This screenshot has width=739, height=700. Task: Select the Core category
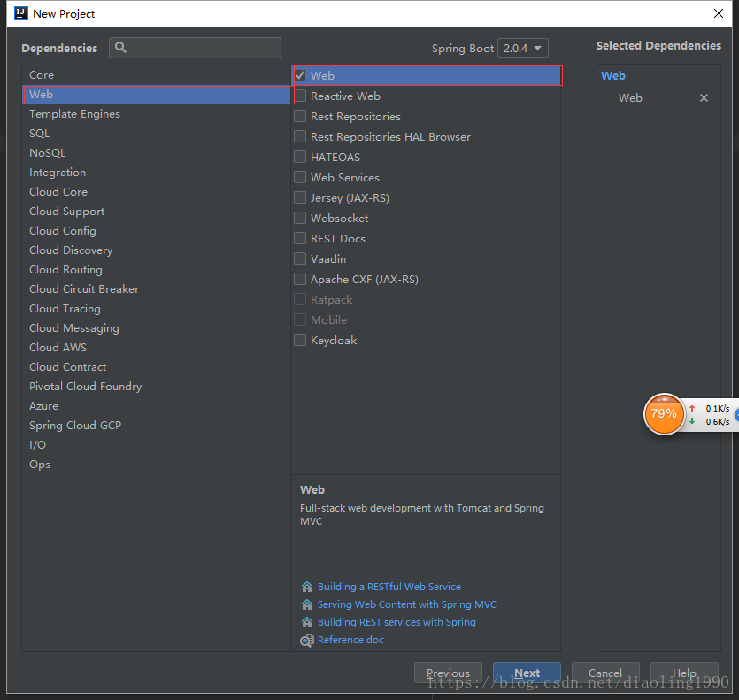click(x=156, y=75)
